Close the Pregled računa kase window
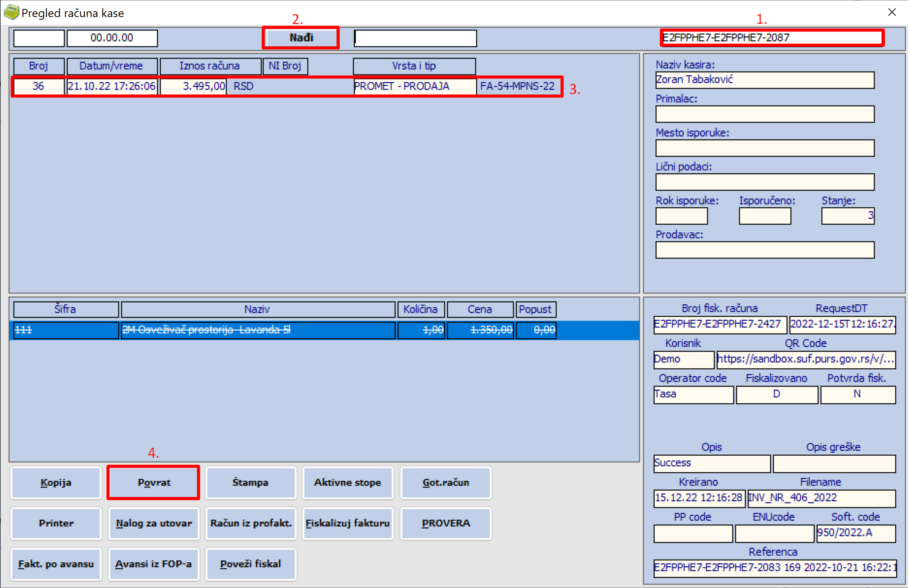 (x=892, y=12)
